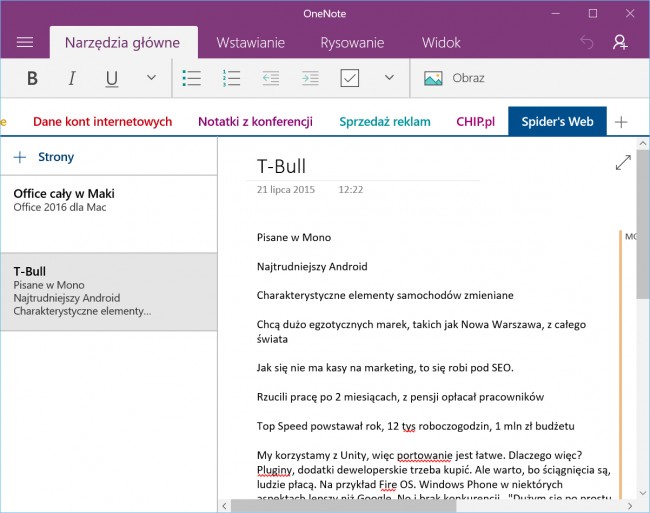The height and width of the screenshot is (513, 650).
Task: Apply bulleted list
Action: (x=192, y=78)
